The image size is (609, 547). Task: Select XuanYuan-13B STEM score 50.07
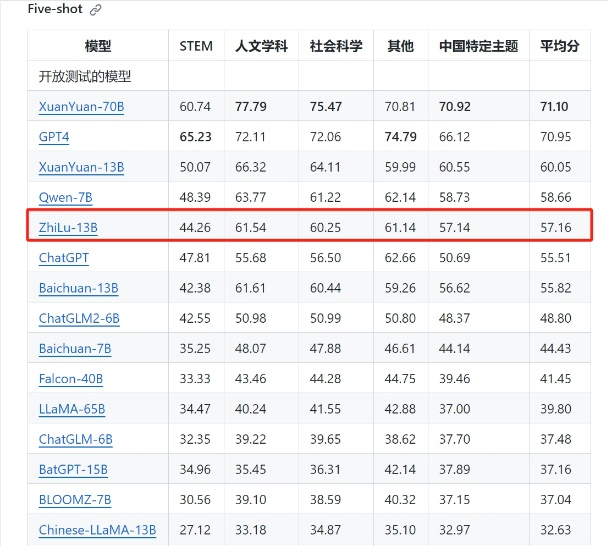tap(195, 167)
